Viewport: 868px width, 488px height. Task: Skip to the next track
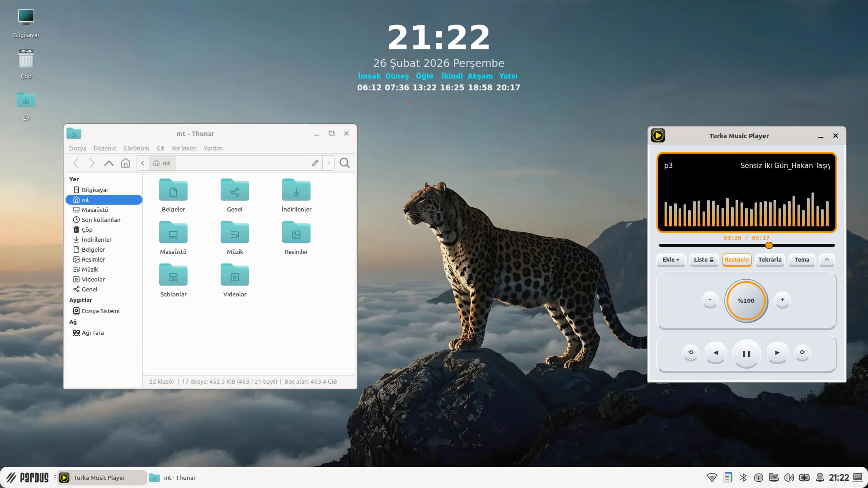[x=777, y=353]
